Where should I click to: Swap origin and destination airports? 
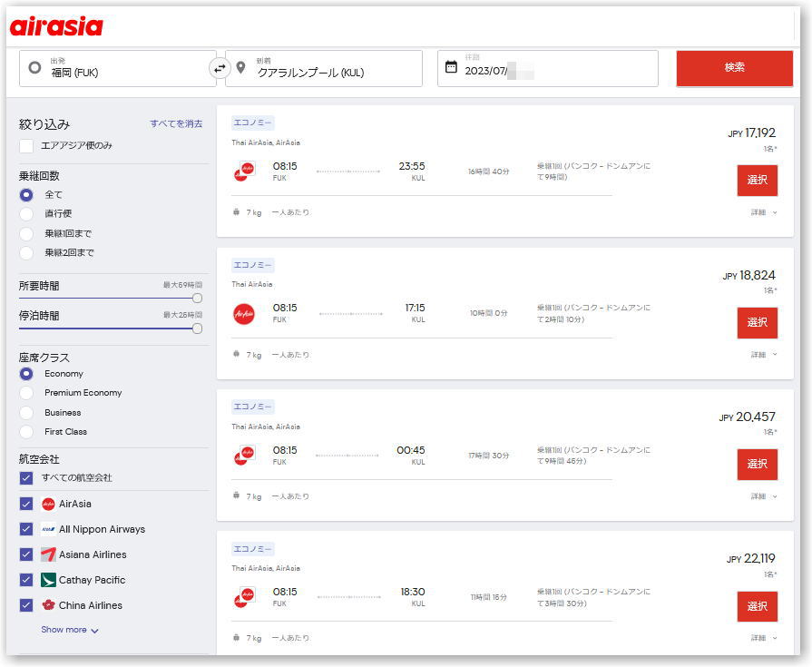coord(220,68)
